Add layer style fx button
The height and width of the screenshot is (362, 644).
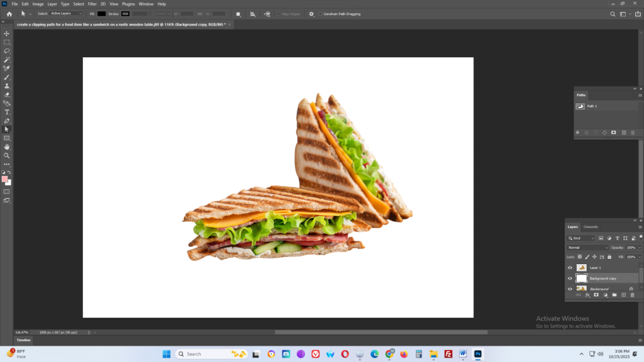click(x=587, y=295)
